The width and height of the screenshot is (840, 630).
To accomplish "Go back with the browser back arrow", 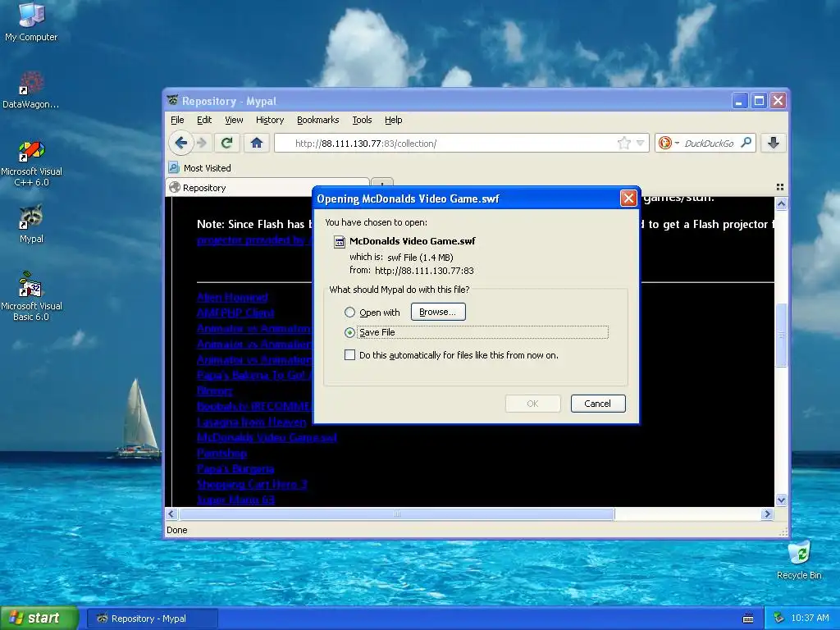I will (180, 143).
